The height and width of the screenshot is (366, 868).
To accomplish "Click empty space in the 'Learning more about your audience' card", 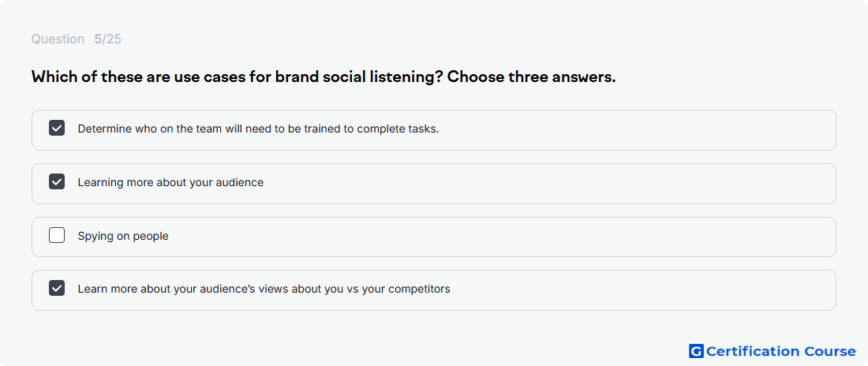I will coord(548,183).
